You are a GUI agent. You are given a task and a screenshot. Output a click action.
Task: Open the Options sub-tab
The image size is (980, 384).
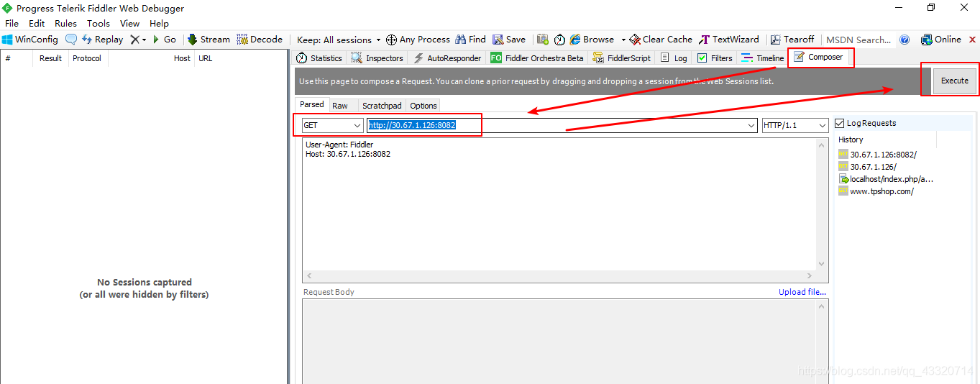(x=423, y=106)
